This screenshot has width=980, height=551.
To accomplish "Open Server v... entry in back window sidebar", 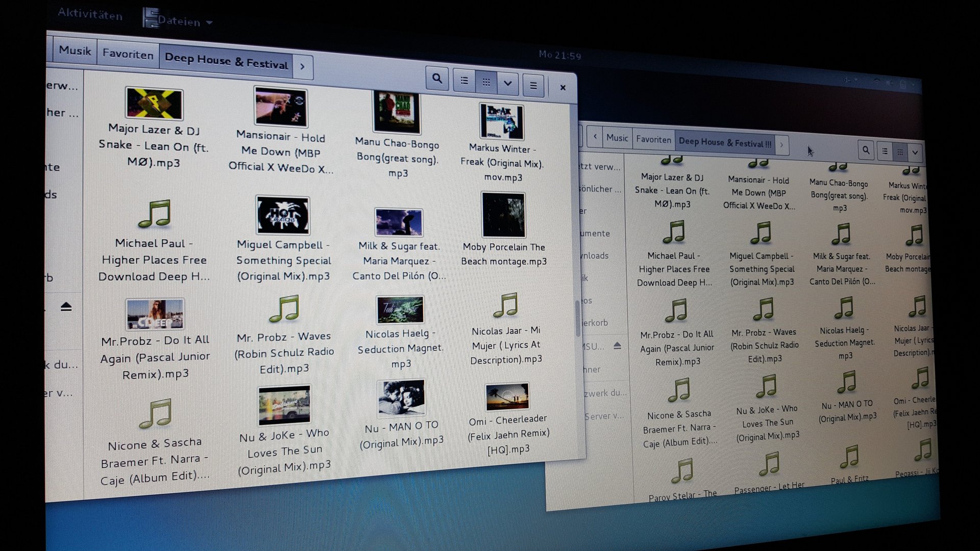I will 603,416.
